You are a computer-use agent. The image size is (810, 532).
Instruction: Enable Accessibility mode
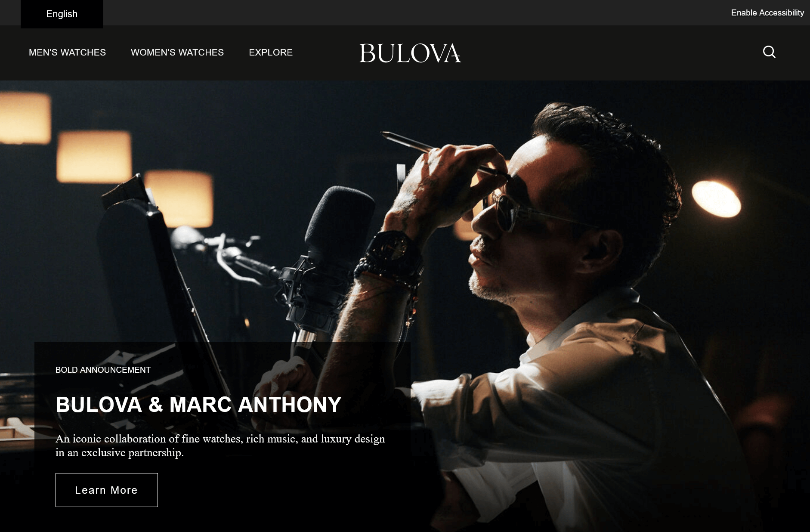767,13
